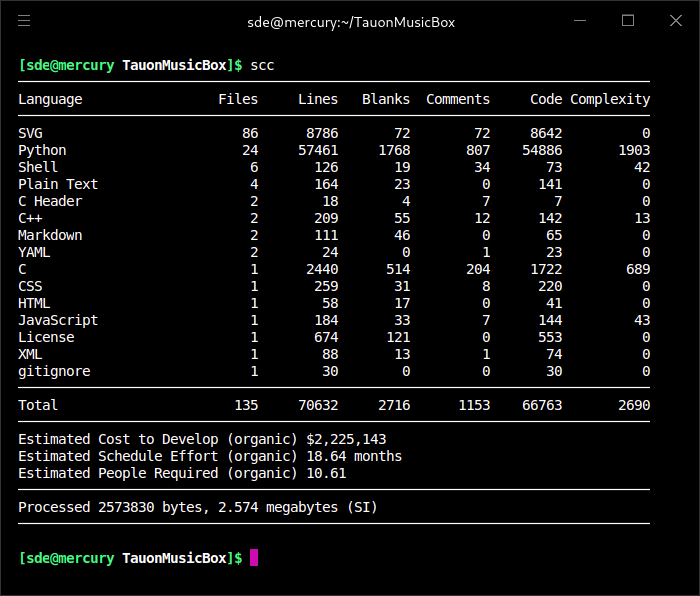
Task: Select the 'Complexity' column header
Action: pos(610,99)
